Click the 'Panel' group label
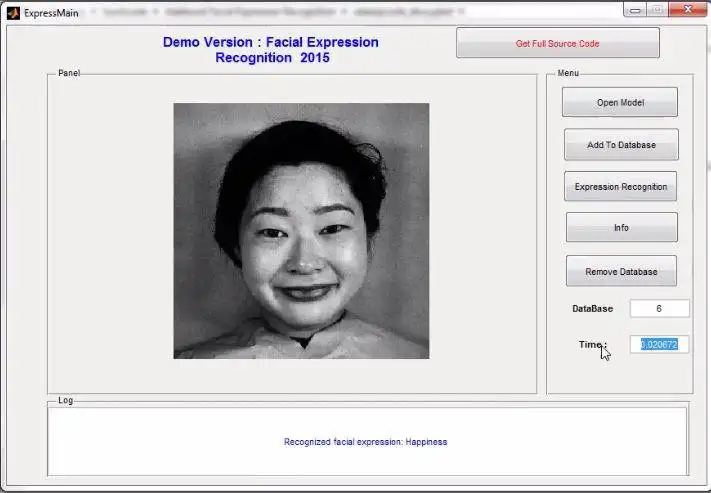The image size is (711, 493). click(x=69, y=73)
